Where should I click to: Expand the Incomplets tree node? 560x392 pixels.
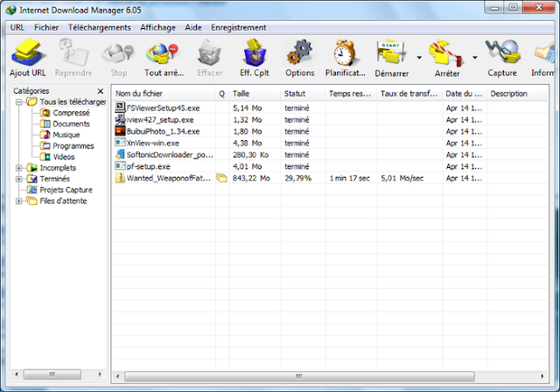[x=19, y=168]
